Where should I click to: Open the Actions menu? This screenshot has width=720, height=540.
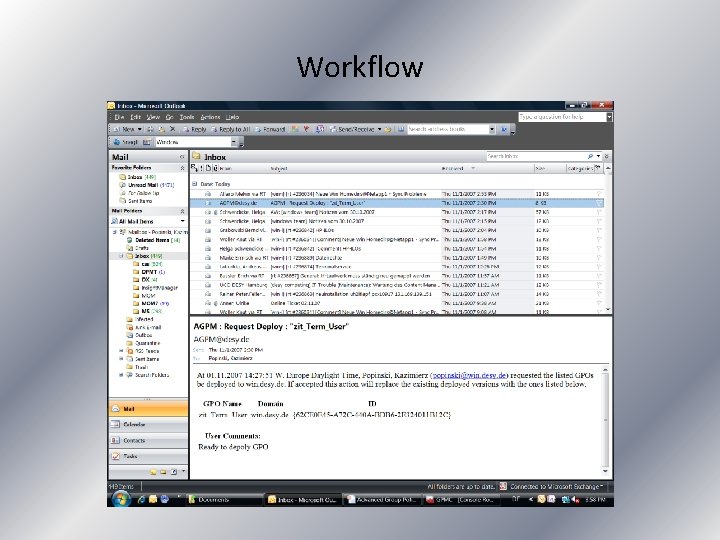click(210, 117)
